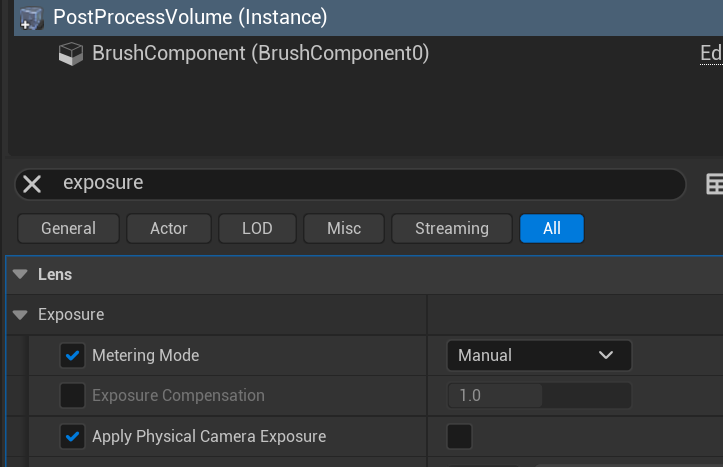Check the Apply Physical Camera Exposure value box
This screenshot has height=467, width=723.
pos(459,436)
